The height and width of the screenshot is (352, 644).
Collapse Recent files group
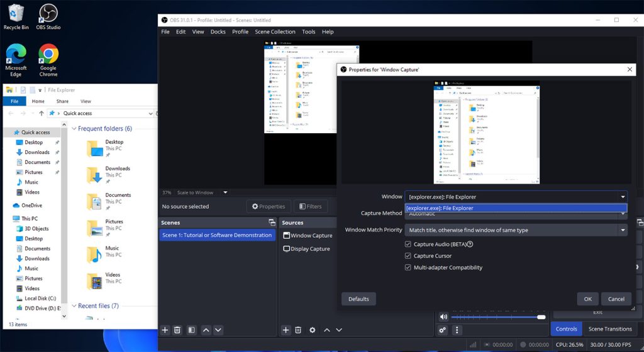74,306
